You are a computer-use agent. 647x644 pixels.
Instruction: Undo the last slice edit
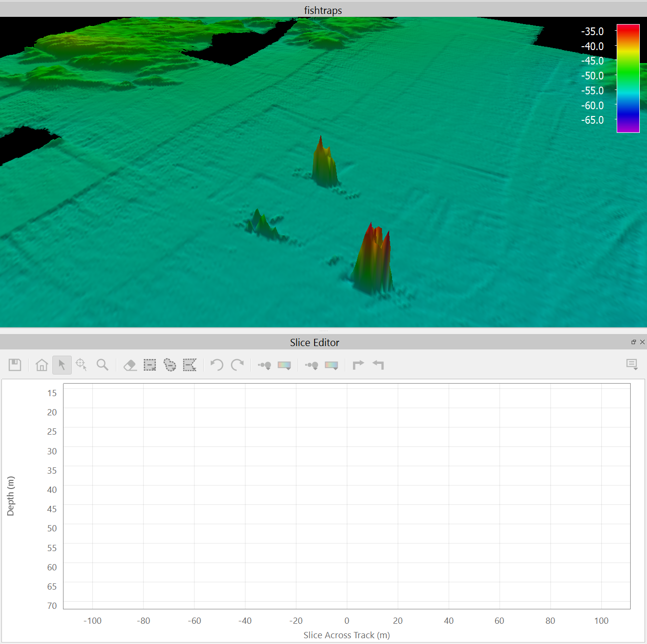point(217,365)
